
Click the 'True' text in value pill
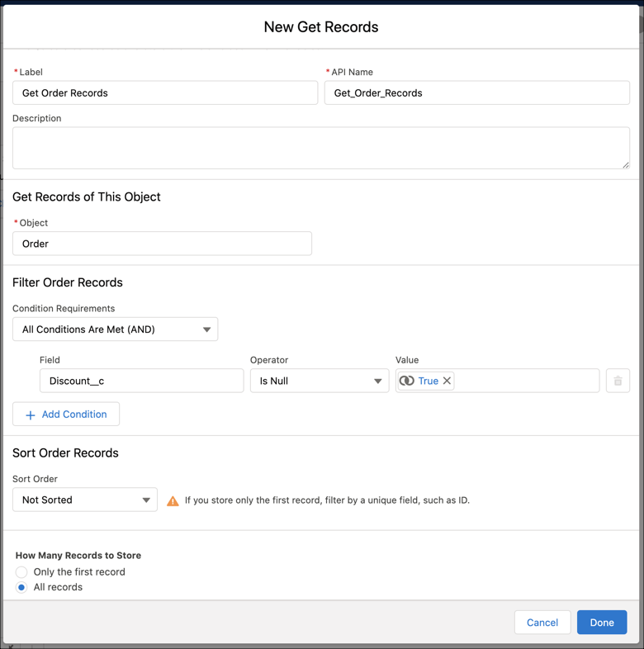tap(428, 381)
